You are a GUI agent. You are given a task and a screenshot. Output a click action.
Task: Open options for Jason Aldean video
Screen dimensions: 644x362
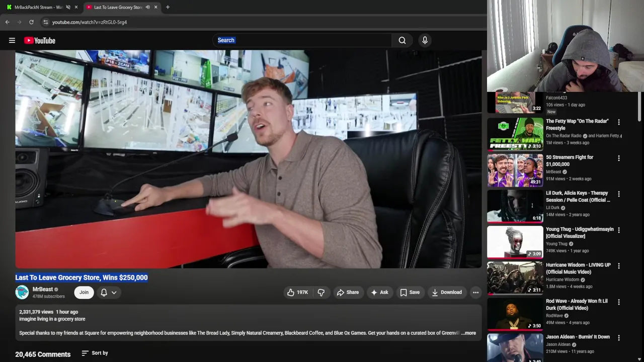[x=619, y=338]
